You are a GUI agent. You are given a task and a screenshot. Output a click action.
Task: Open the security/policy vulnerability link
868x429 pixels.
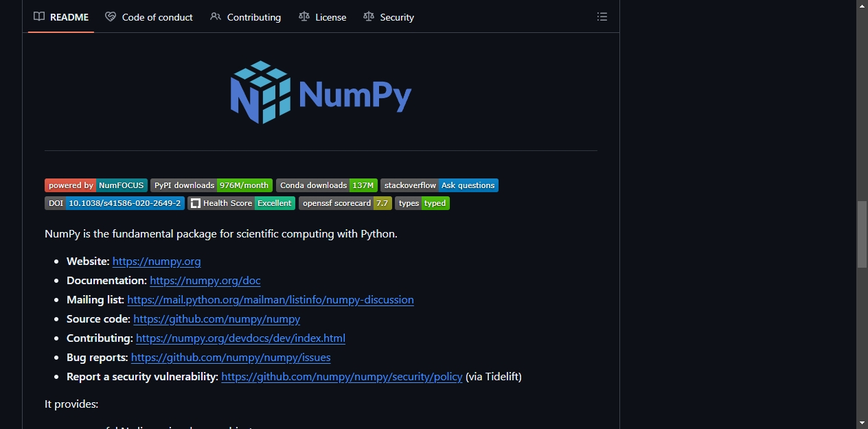(342, 377)
